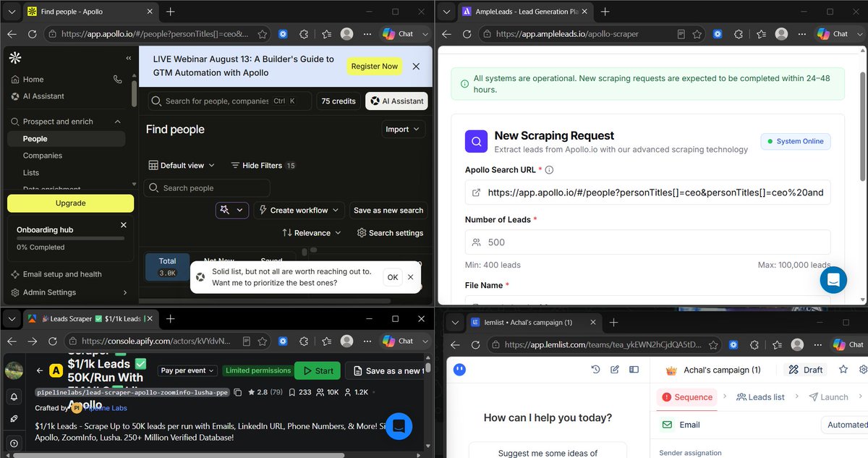
Task: Click the 75 credits button
Action: click(339, 101)
